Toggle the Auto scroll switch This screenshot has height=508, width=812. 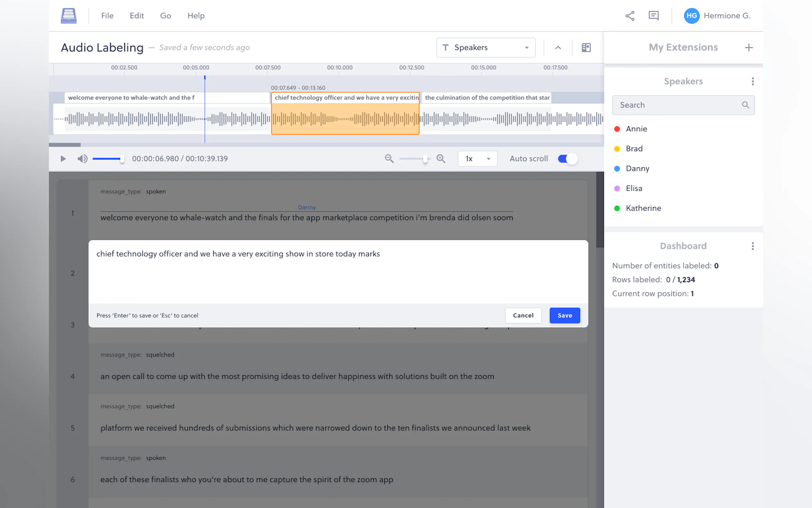[x=567, y=159]
